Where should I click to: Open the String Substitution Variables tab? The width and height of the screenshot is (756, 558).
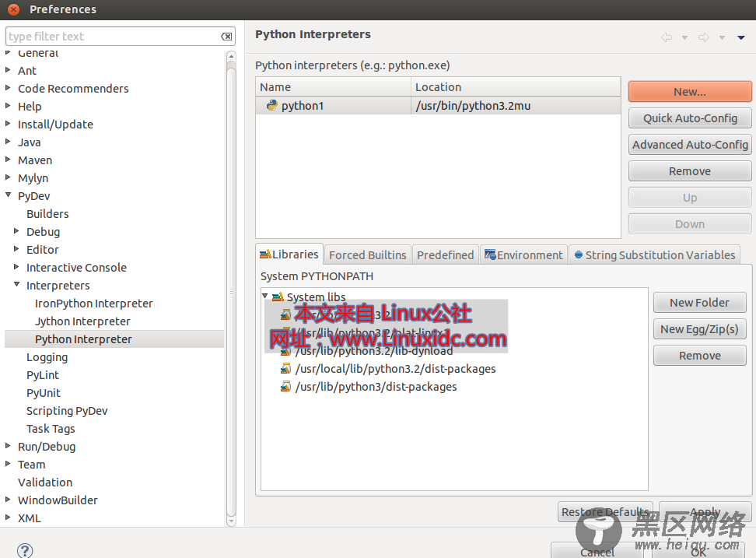coord(654,254)
